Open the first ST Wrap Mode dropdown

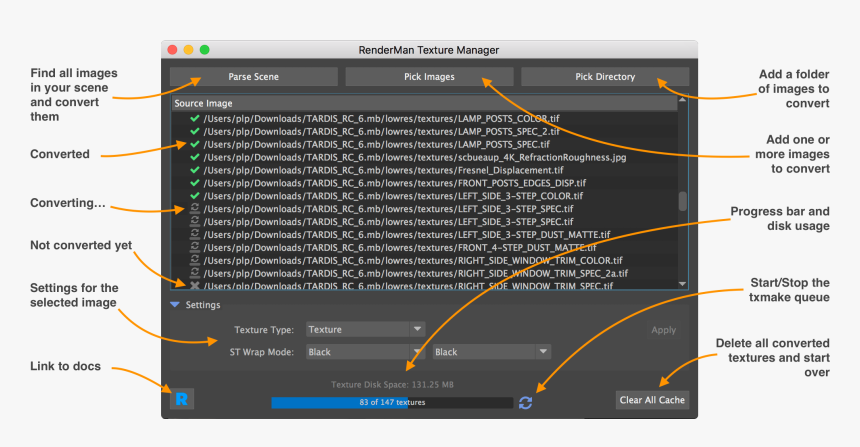365,352
